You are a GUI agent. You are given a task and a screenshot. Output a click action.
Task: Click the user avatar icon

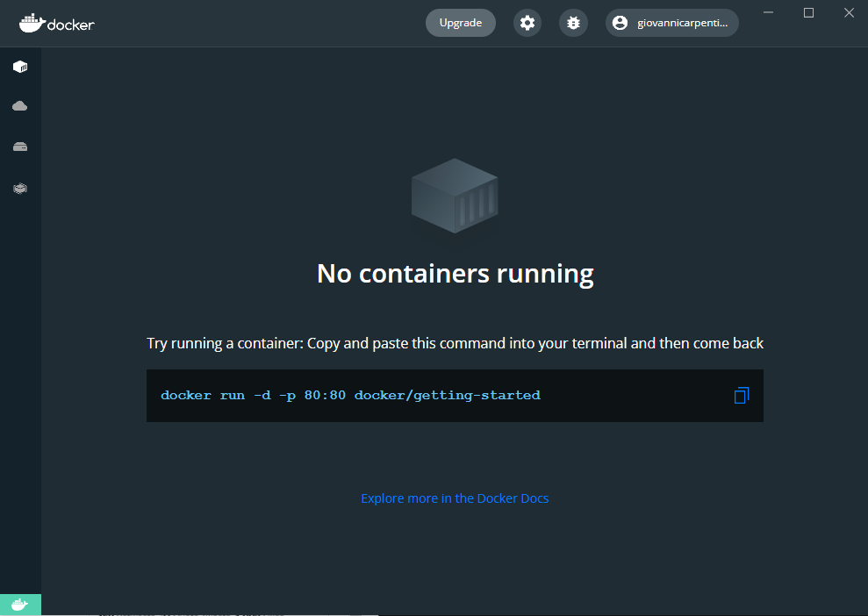(x=621, y=23)
